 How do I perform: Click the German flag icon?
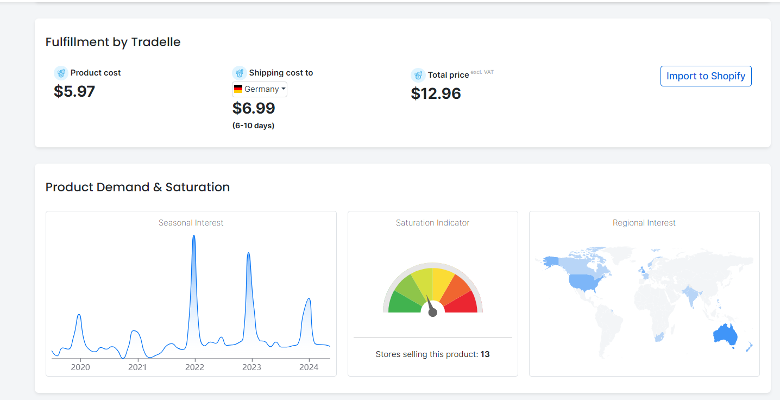[x=238, y=89]
